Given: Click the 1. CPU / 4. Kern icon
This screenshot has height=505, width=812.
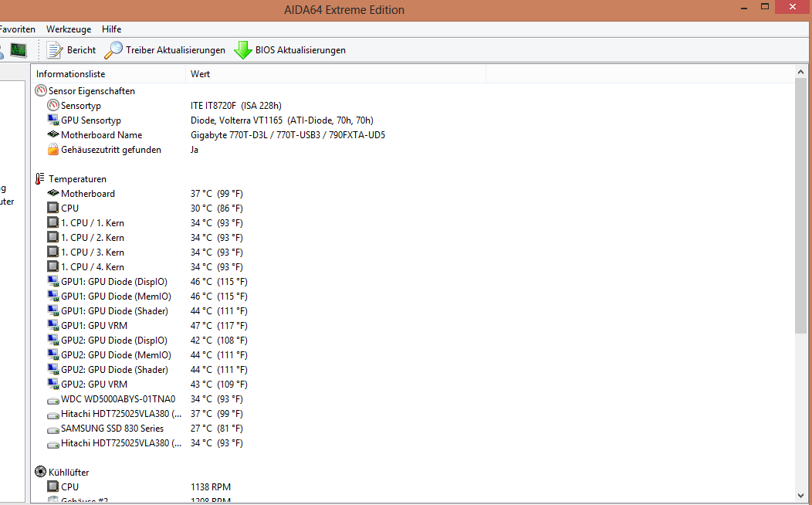Looking at the screenshot, I should tap(52, 266).
